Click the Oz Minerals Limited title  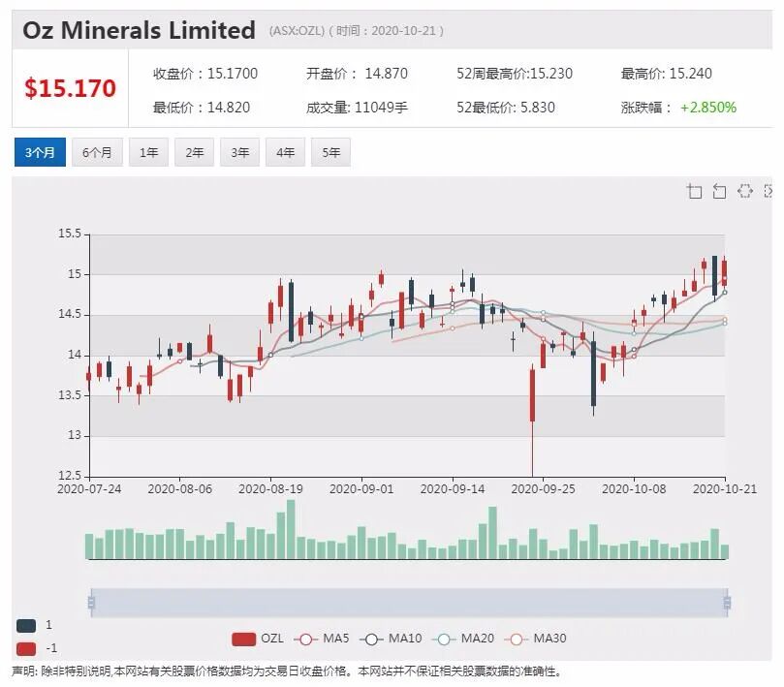pyautogui.click(x=139, y=30)
